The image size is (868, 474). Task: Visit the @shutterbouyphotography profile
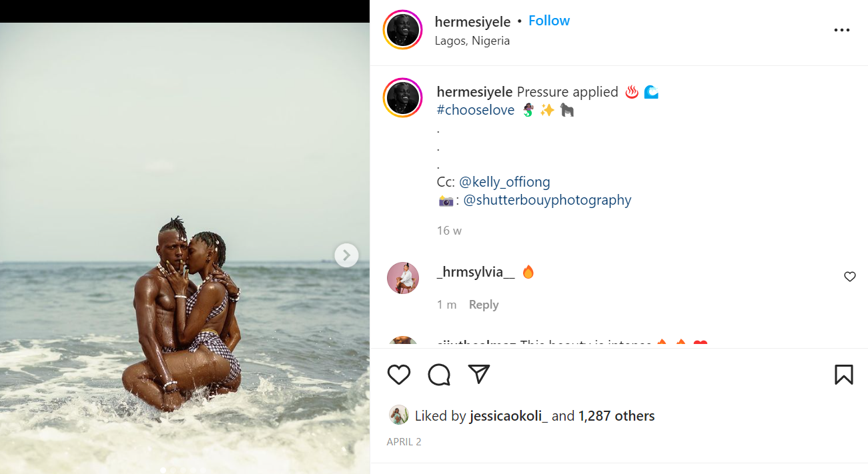[546, 200]
